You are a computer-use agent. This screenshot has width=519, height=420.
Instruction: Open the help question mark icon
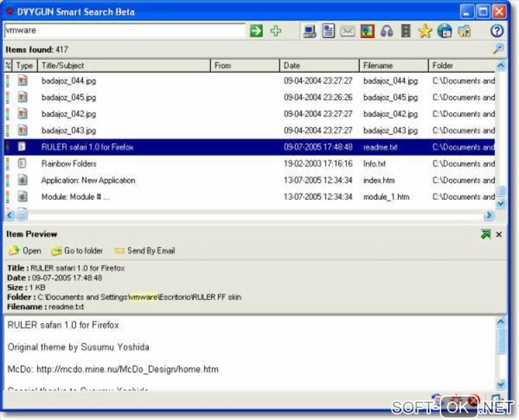(x=497, y=31)
